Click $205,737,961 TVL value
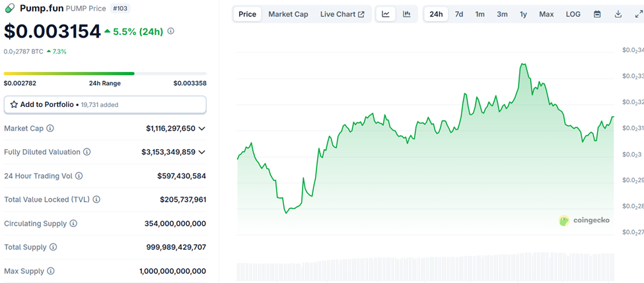Image resolution: width=644 pixels, height=283 pixels. (183, 200)
